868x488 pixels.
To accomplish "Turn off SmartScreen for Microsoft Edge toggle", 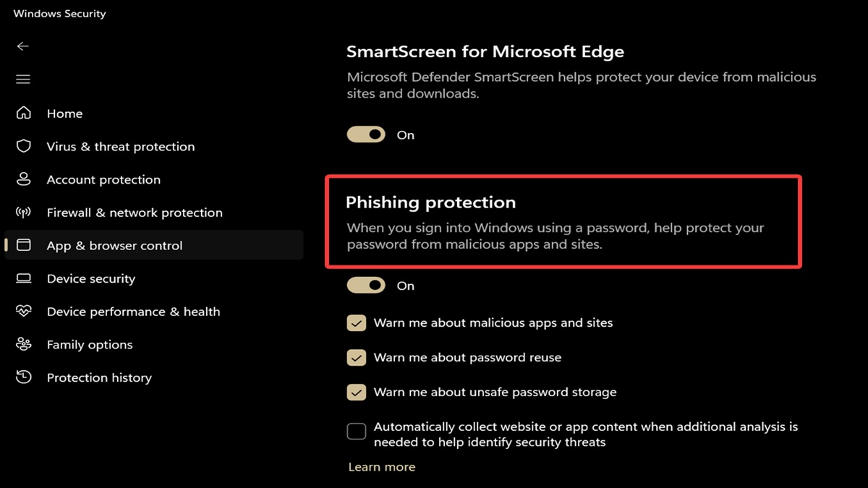I will click(366, 134).
